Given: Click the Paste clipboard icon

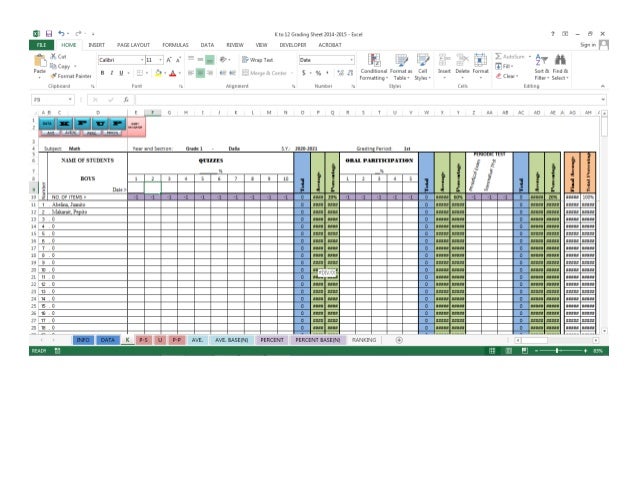Looking at the screenshot, I should (40, 60).
